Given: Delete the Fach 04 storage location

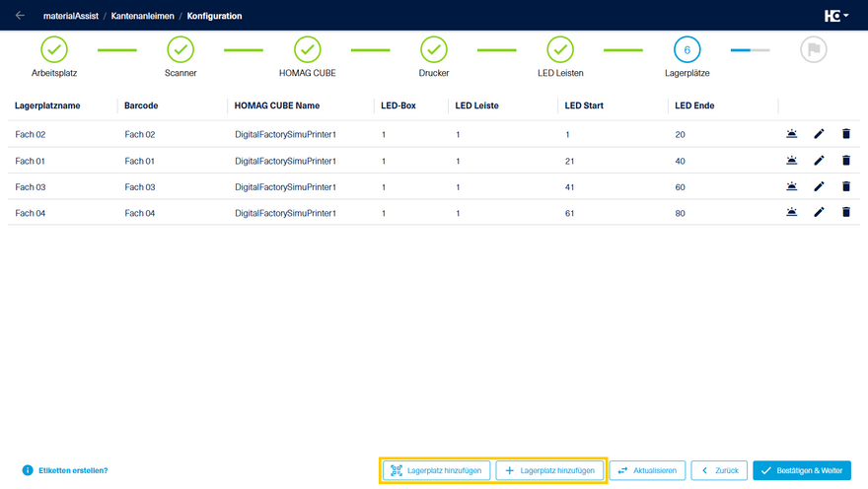Looking at the screenshot, I should point(846,212).
